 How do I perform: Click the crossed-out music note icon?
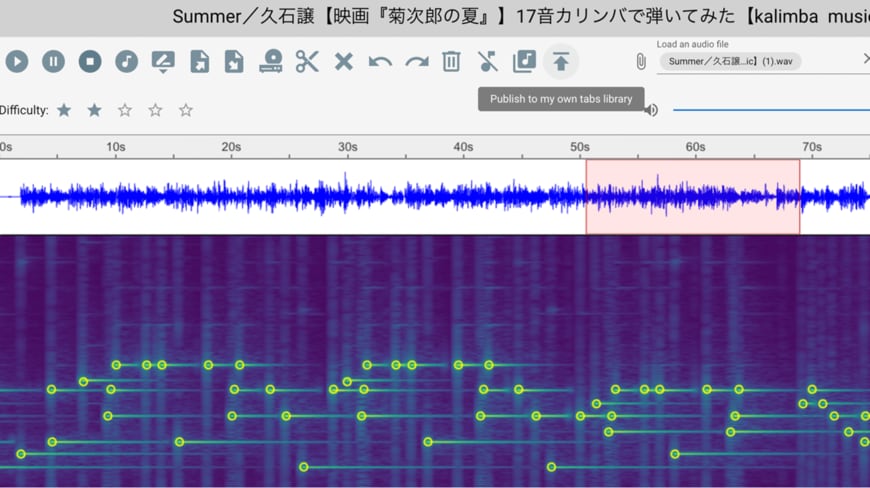pos(488,61)
